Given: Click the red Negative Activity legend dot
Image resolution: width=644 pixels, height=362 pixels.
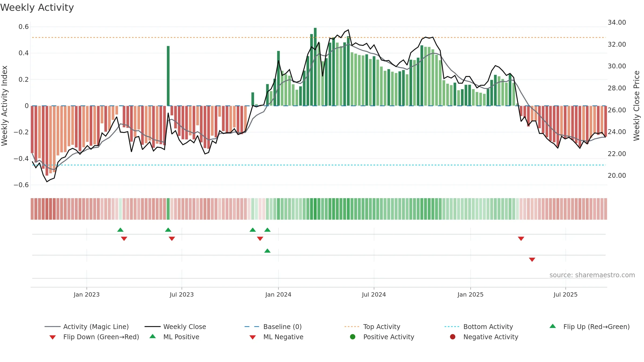Looking at the screenshot, I should point(453,337).
